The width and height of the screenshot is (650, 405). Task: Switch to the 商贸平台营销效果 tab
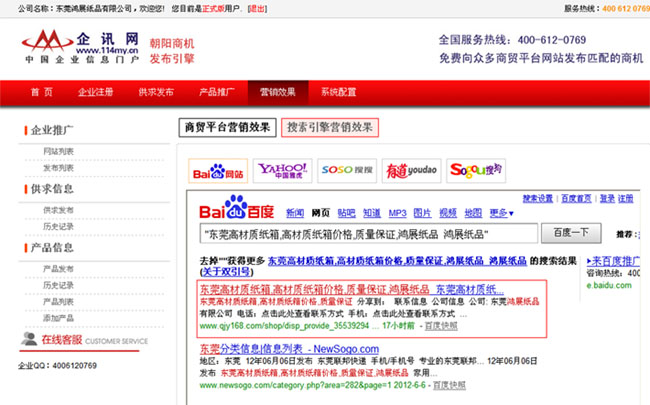click(228, 128)
